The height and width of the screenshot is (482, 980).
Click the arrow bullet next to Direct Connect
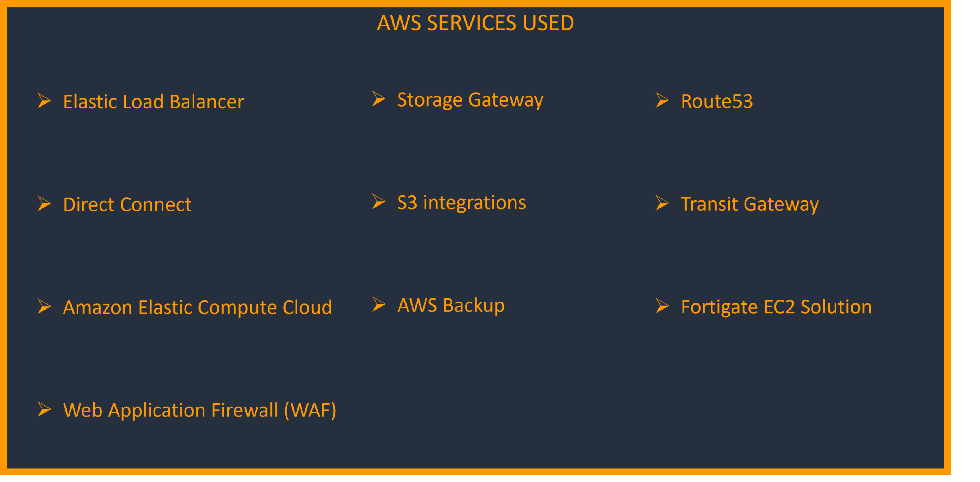click(44, 203)
